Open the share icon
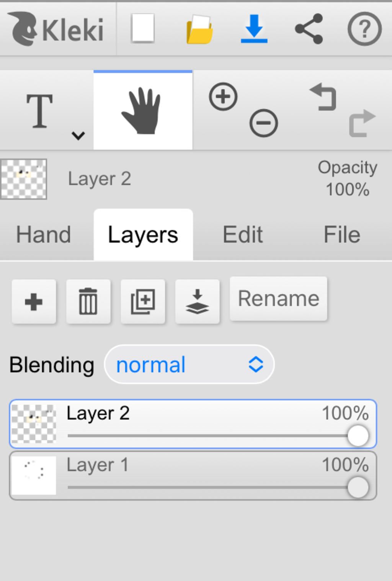This screenshot has height=581, width=392. pyautogui.click(x=309, y=29)
